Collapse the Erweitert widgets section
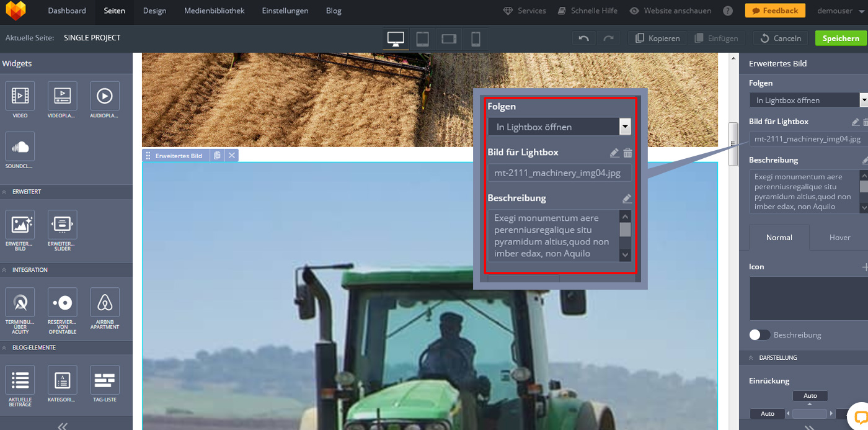The width and height of the screenshot is (868, 430). pyautogui.click(x=5, y=192)
